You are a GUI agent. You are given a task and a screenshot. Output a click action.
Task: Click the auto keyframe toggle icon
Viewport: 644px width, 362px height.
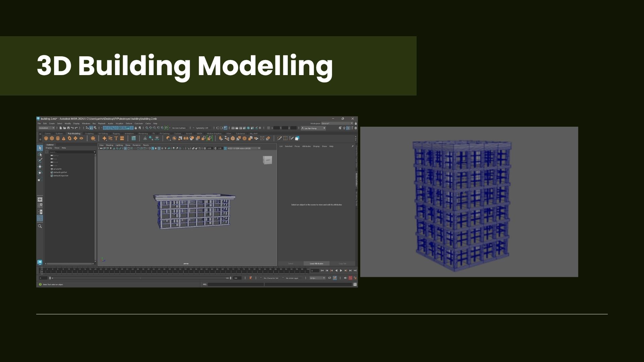tap(351, 278)
